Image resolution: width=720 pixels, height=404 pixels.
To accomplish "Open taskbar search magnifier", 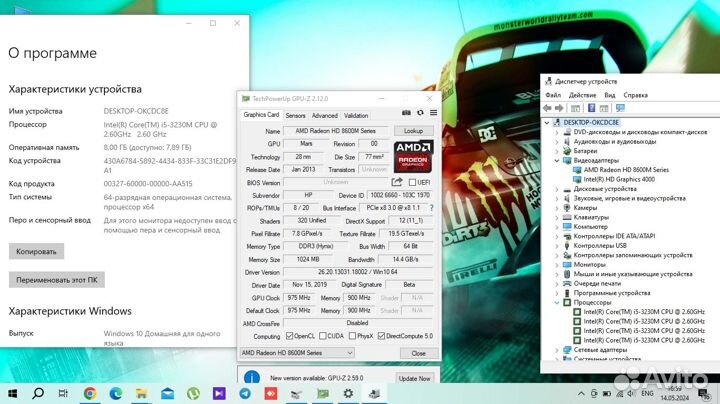I will tap(38, 393).
